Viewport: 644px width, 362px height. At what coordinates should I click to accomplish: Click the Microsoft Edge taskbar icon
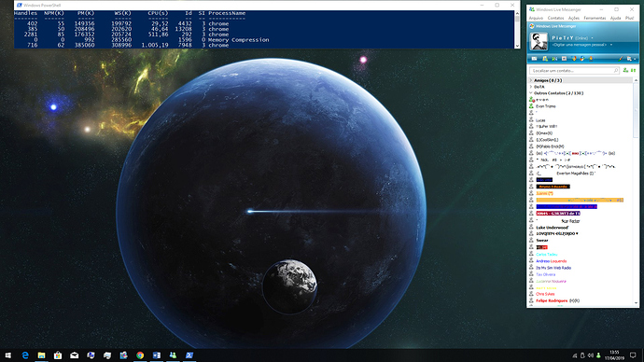pyautogui.click(x=25, y=355)
